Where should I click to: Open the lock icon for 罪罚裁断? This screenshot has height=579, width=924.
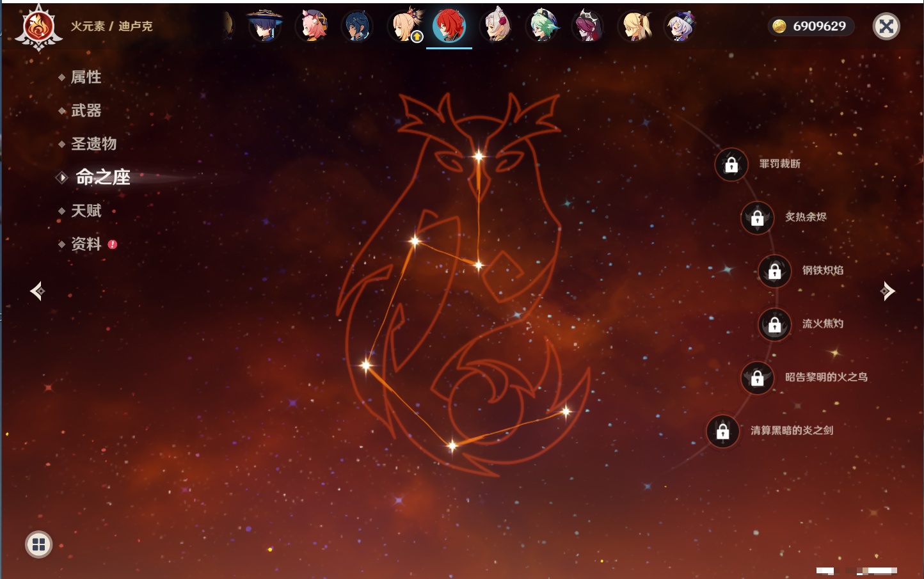[731, 165]
